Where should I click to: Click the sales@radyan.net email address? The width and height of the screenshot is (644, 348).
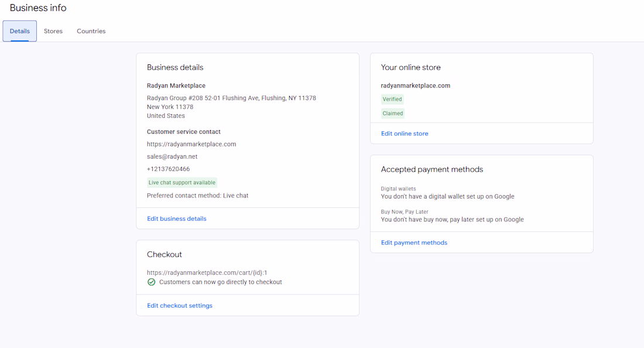coord(172,156)
